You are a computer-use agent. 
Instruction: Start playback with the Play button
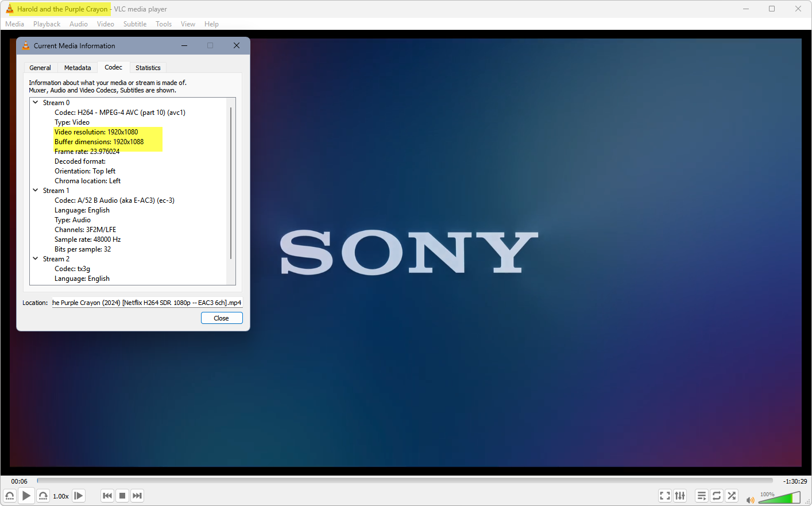click(x=26, y=496)
